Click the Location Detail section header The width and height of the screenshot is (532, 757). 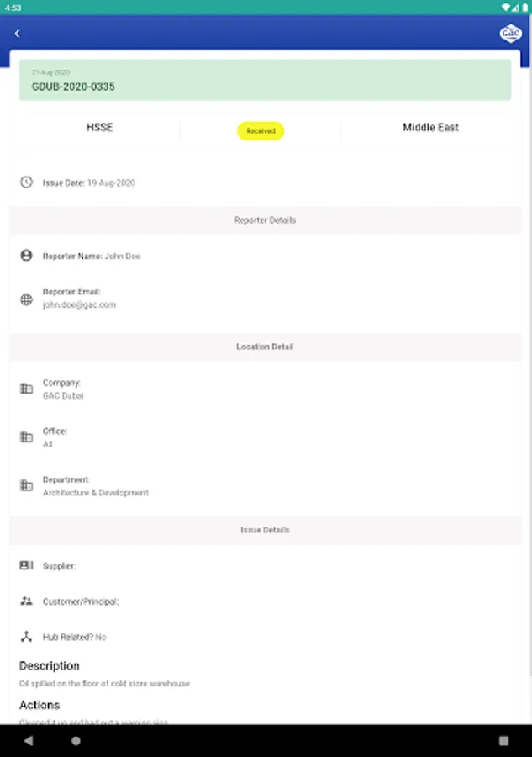(x=265, y=347)
